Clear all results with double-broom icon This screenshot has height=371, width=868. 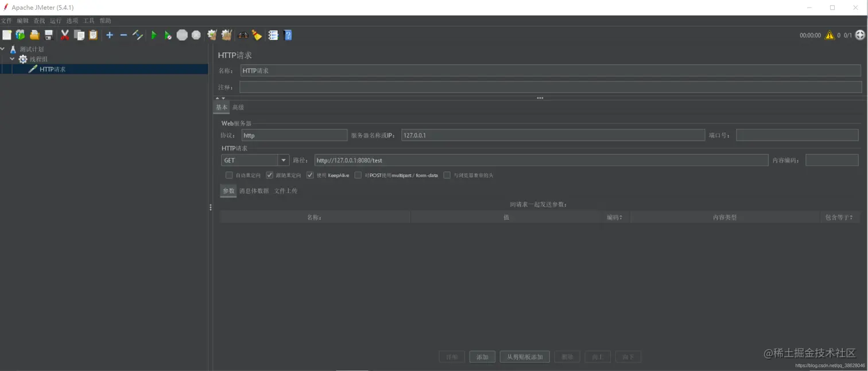click(x=226, y=35)
